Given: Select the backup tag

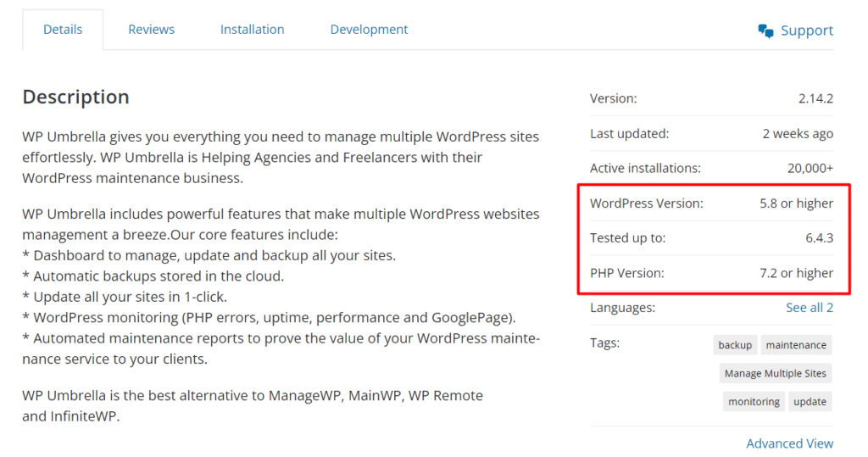Looking at the screenshot, I should 735,344.
